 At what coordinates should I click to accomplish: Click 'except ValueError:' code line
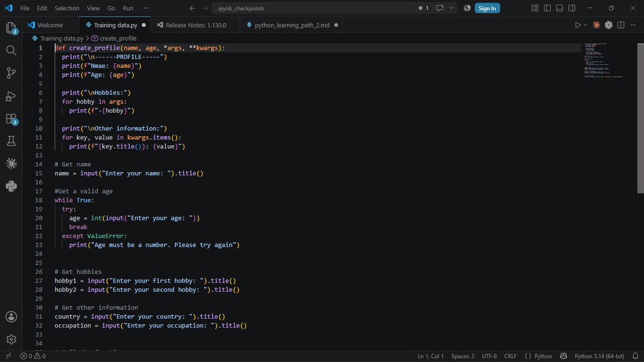pos(94,236)
